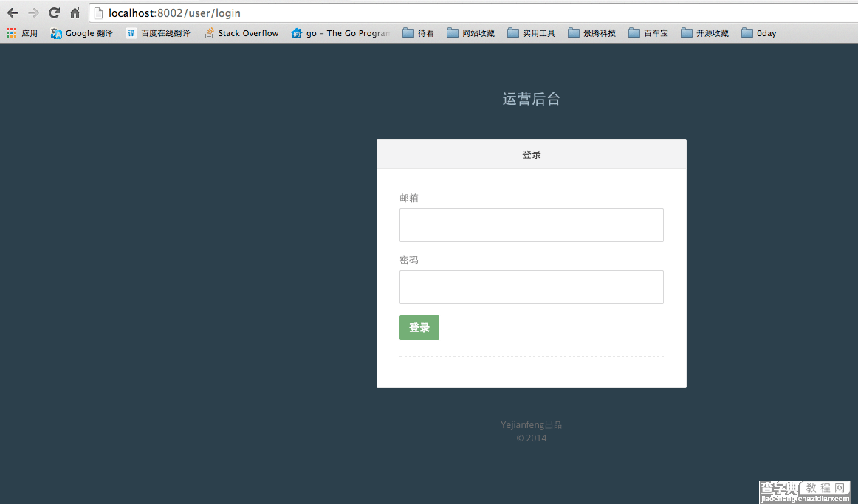This screenshot has width=858, height=504.
Task: Click the page icon in address bar
Action: [98, 13]
